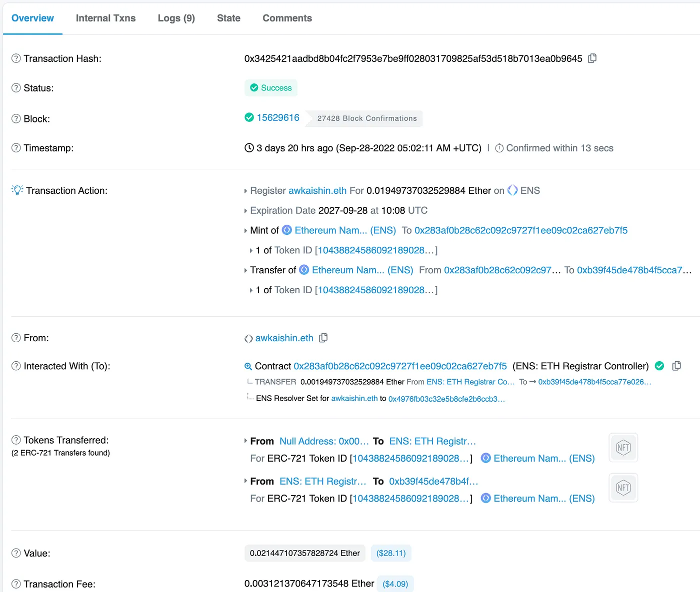
Task: Click help icon beside From label
Action: [16, 338]
